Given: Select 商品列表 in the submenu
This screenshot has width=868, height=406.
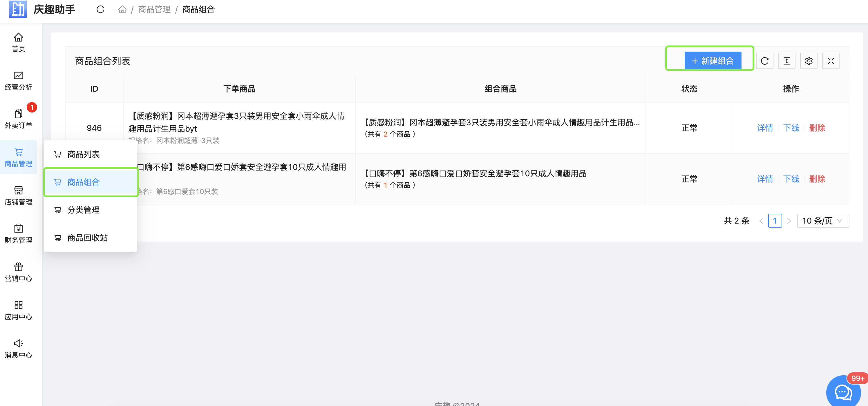Looking at the screenshot, I should pyautogui.click(x=83, y=154).
